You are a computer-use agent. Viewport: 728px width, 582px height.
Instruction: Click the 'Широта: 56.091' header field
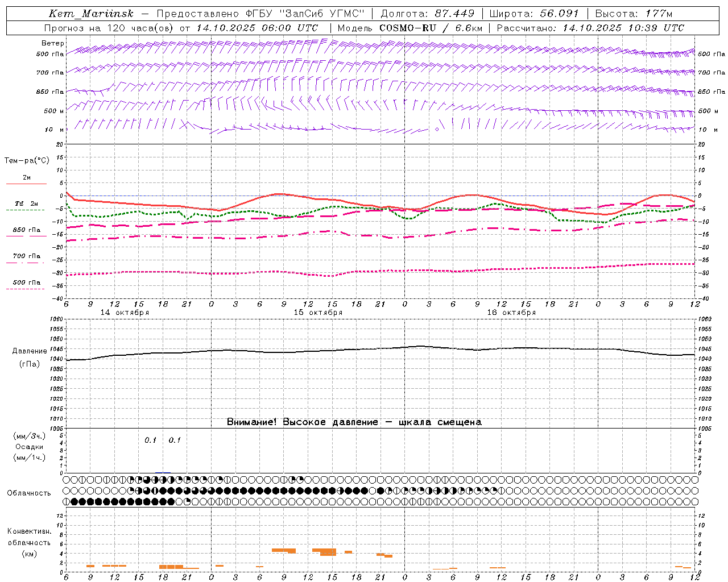pyautogui.click(x=534, y=14)
